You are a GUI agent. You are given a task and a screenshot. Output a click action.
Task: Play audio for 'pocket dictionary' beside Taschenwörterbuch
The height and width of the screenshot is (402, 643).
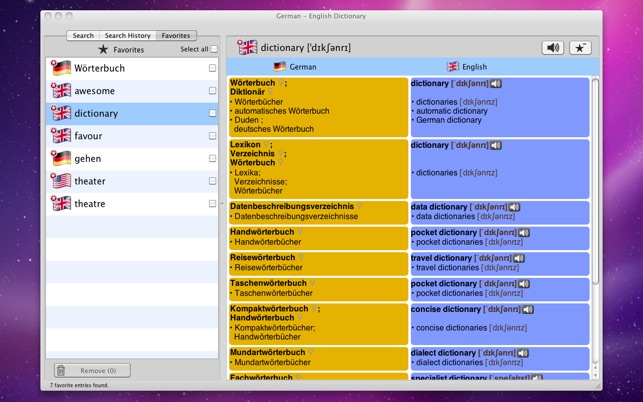click(x=524, y=284)
